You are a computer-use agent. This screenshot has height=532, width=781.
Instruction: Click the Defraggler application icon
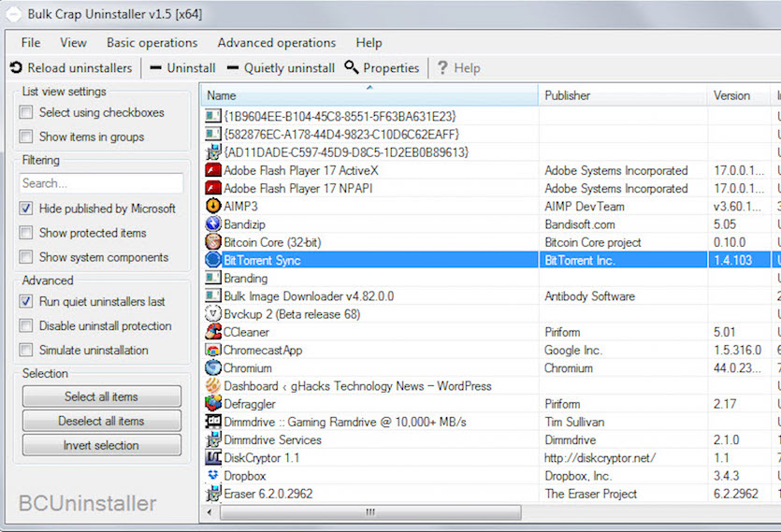(213, 404)
